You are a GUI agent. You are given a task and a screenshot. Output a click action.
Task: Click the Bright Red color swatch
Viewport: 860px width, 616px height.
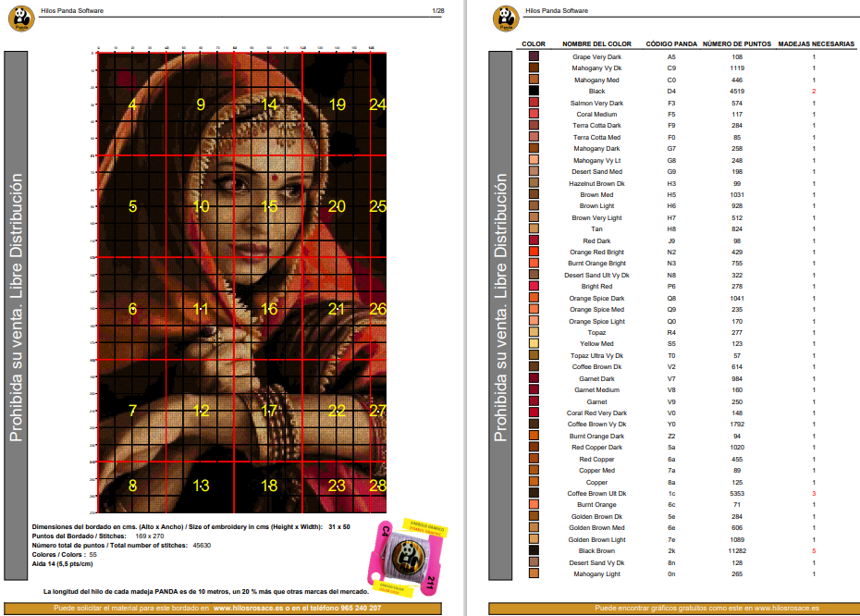click(x=534, y=287)
